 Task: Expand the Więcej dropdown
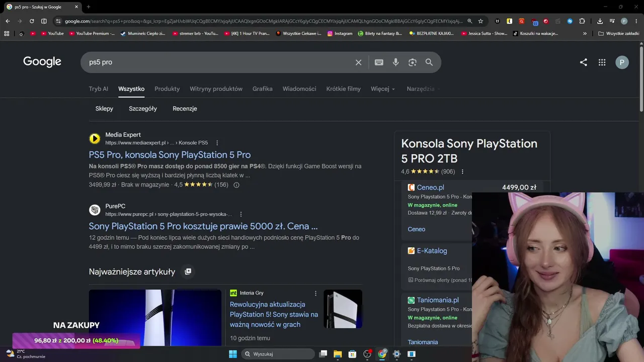pos(383,89)
